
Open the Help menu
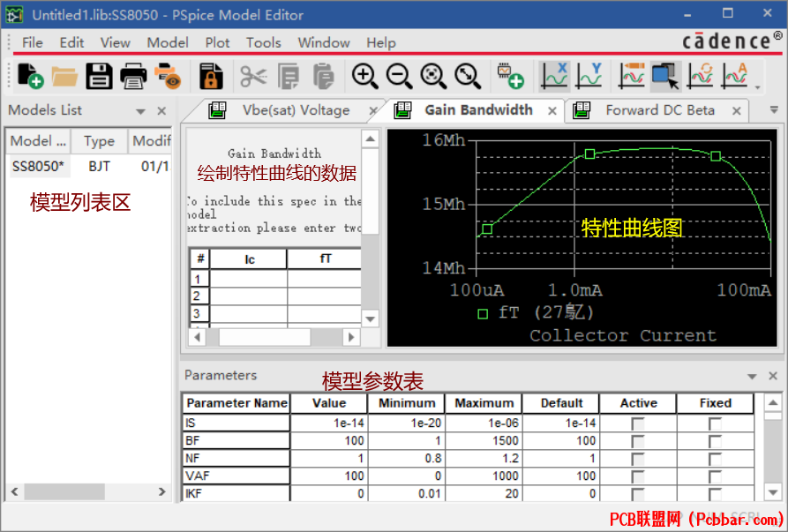[381, 42]
